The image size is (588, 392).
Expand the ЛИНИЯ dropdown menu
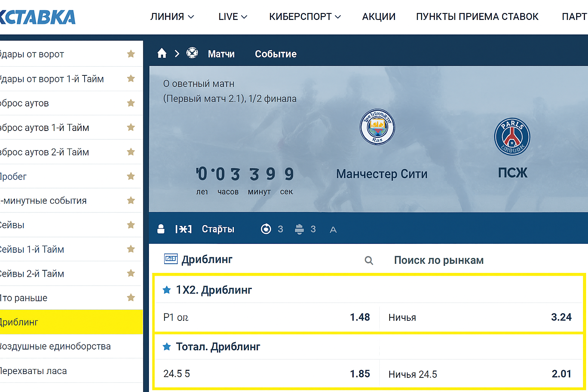click(x=172, y=17)
